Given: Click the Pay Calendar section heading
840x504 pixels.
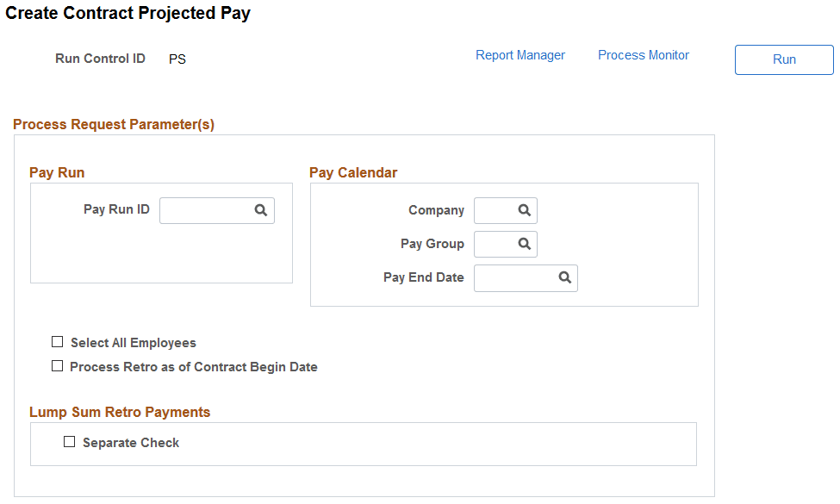Looking at the screenshot, I should pyautogui.click(x=353, y=172).
